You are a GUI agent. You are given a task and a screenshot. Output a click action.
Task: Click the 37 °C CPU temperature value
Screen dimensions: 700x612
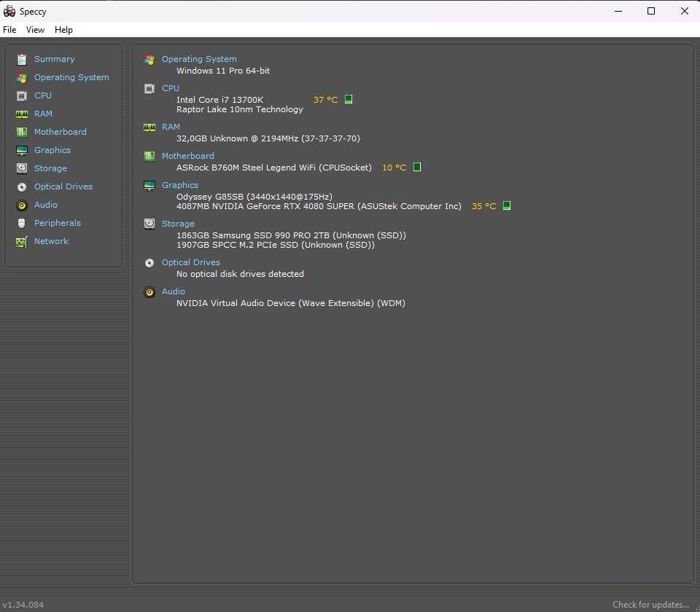point(325,100)
